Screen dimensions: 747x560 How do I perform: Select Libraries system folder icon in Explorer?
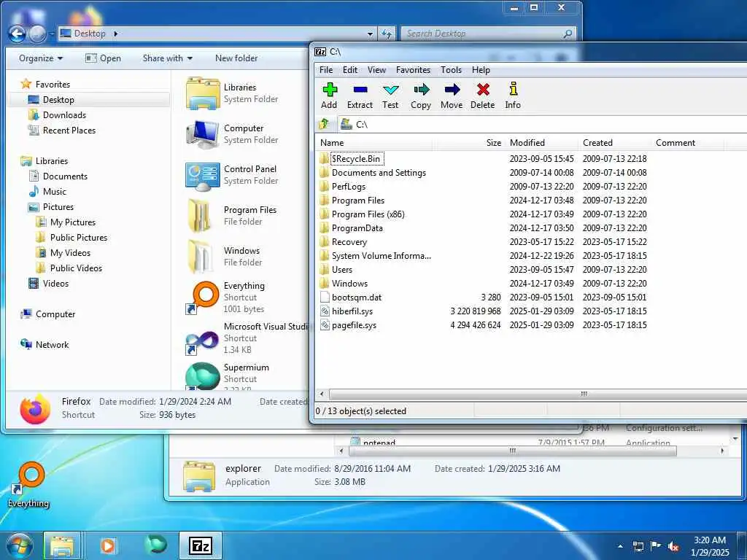pos(203,93)
